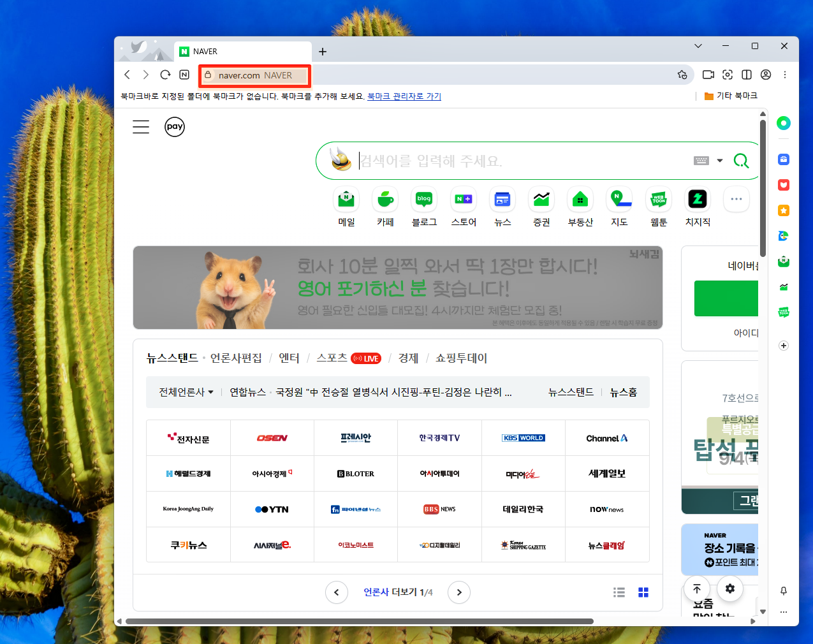Go back with browser back arrow
The width and height of the screenshot is (813, 644).
coord(127,75)
